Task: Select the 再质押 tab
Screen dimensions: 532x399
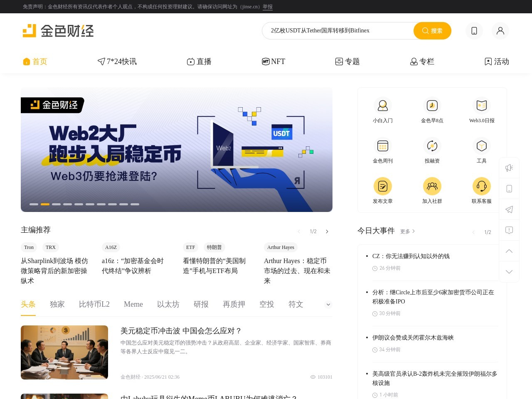Action: [x=234, y=304]
